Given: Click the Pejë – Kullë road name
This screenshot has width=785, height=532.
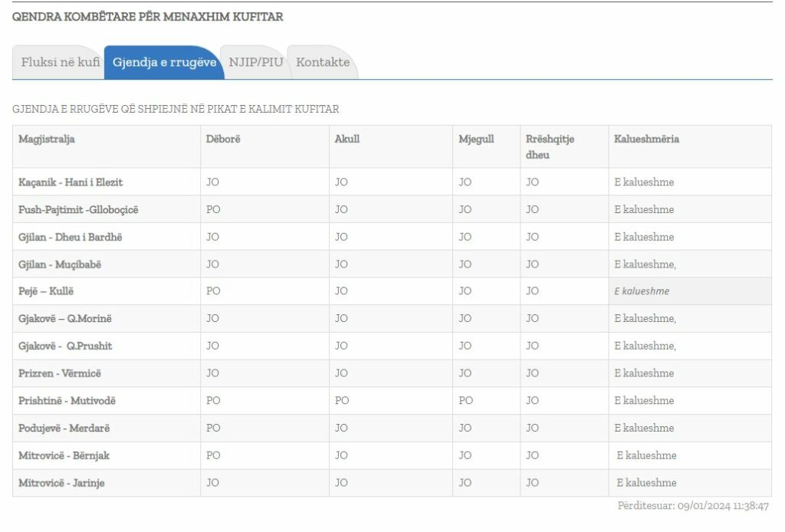Looking at the screenshot, I should tap(46, 291).
